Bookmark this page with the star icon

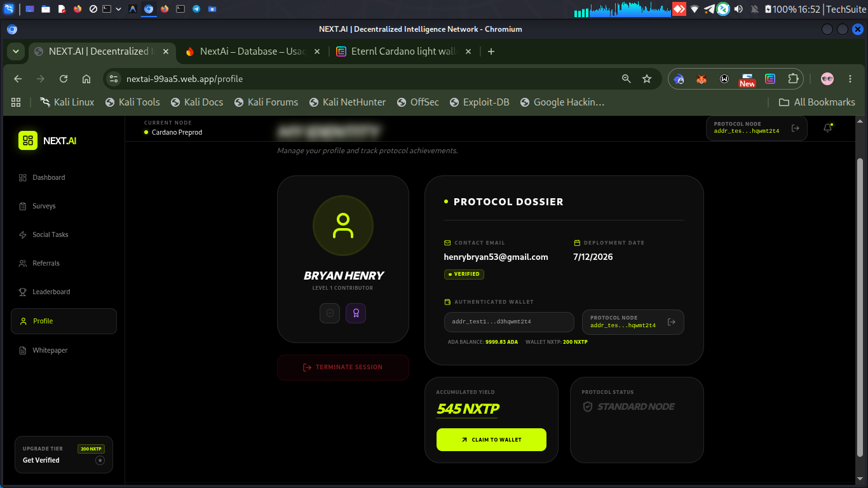[647, 79]
